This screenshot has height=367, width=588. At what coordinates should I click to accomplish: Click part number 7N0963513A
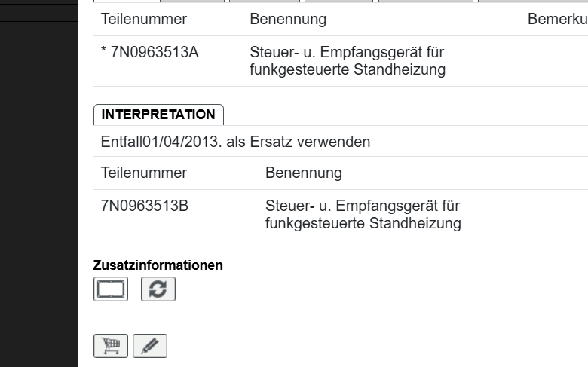tap(149, 53)
